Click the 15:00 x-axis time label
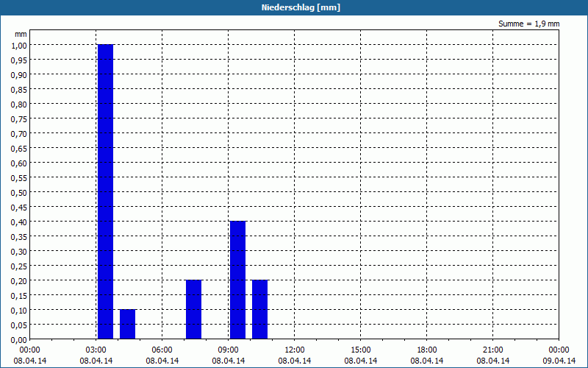The width and height of the screenshot is (588, 368). (x=361, y=350)
